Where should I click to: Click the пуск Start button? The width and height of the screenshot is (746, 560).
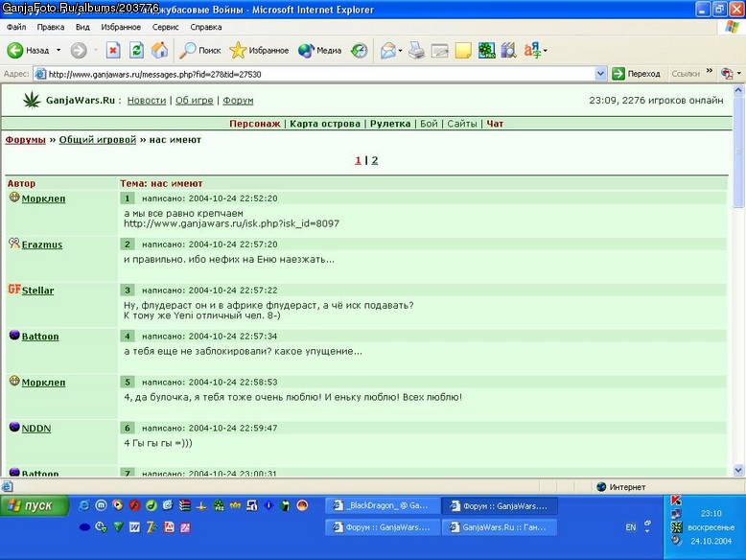point(35,505)
